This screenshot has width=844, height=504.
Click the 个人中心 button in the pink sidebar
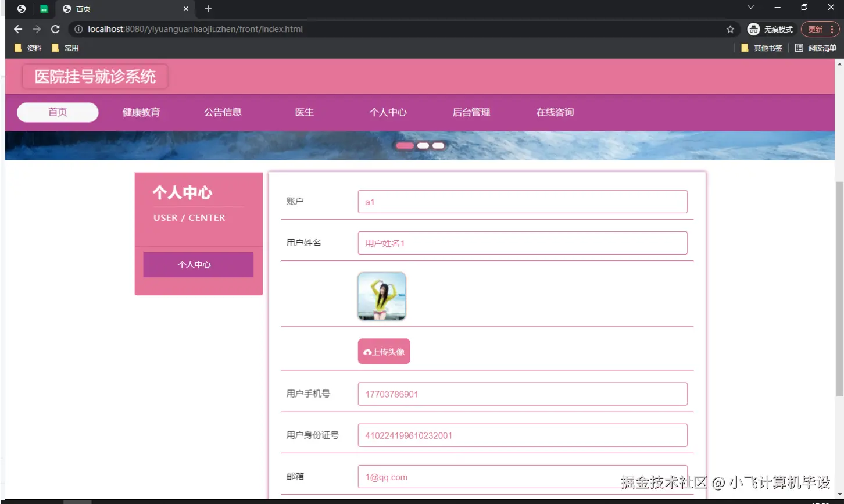pos(198,264)
